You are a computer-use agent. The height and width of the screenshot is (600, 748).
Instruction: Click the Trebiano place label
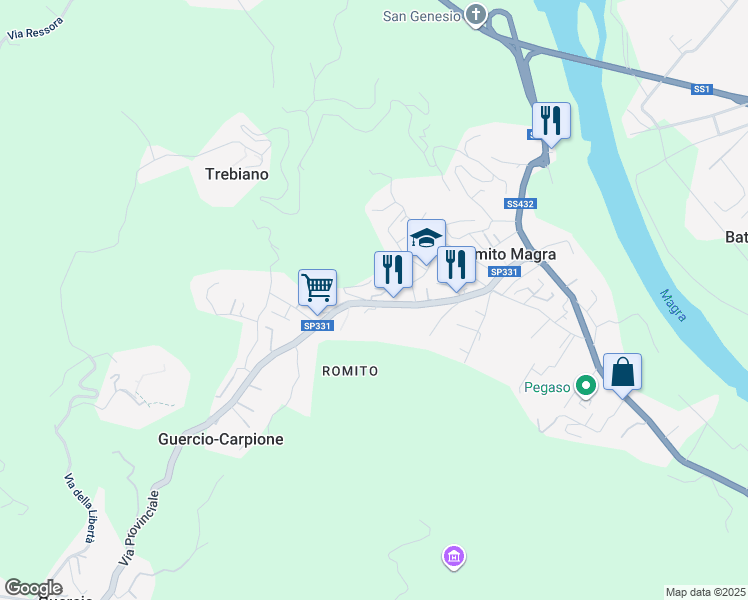(237, 174)
